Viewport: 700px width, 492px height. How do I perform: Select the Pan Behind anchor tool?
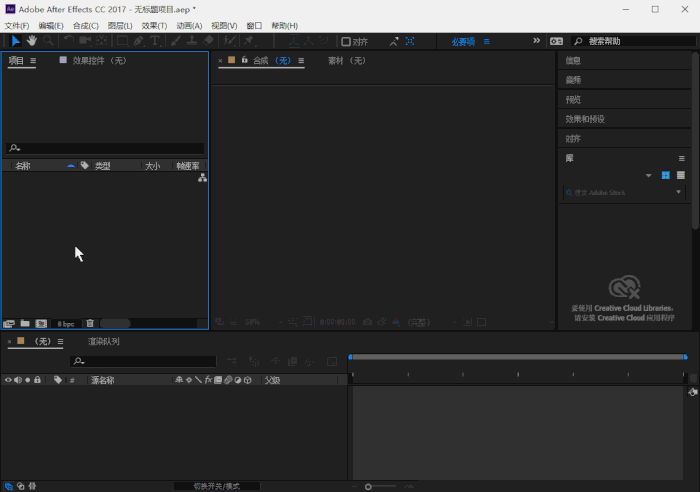pos(102,41)
